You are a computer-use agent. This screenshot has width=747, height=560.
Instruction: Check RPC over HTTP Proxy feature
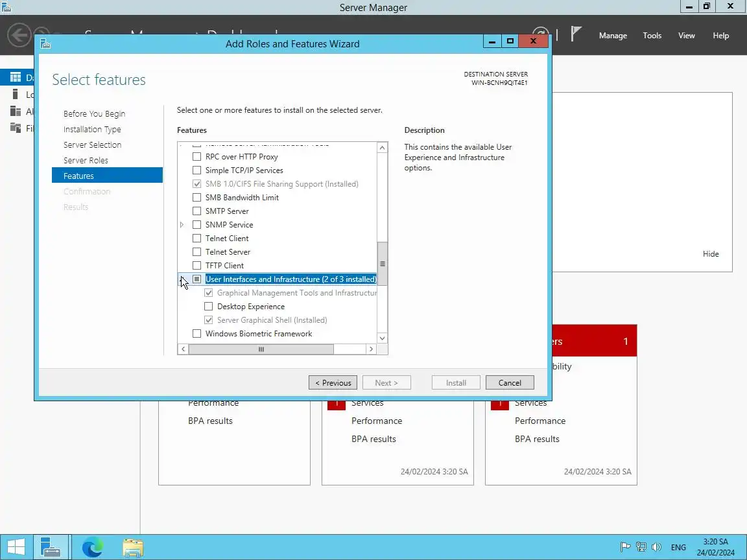(196, 157)
